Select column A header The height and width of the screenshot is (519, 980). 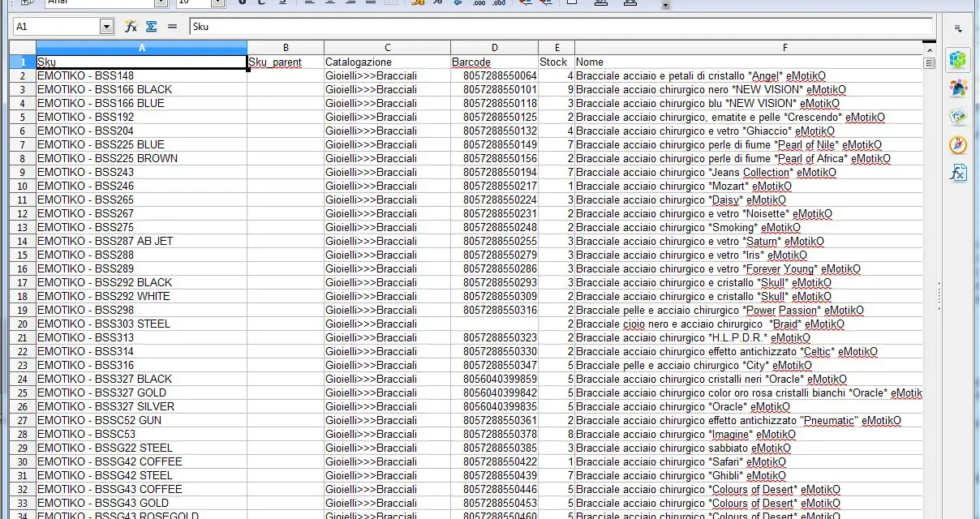142,48
